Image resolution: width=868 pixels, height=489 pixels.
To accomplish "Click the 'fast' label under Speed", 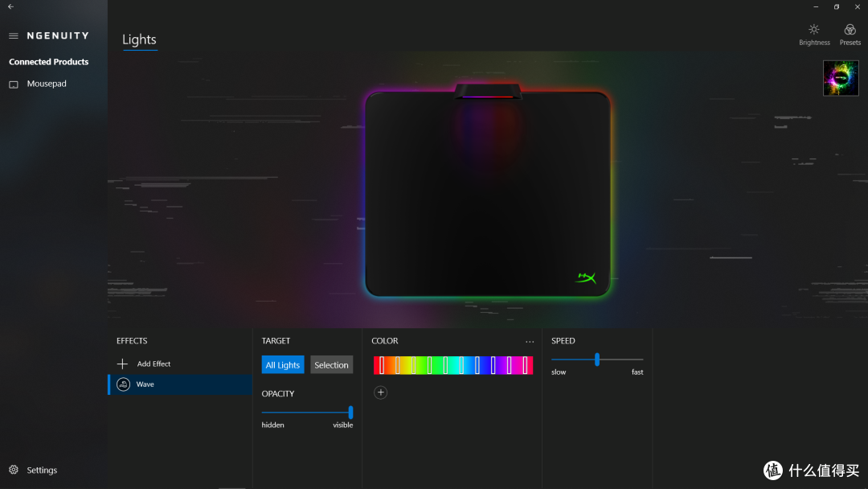I will tap(637, 372).
